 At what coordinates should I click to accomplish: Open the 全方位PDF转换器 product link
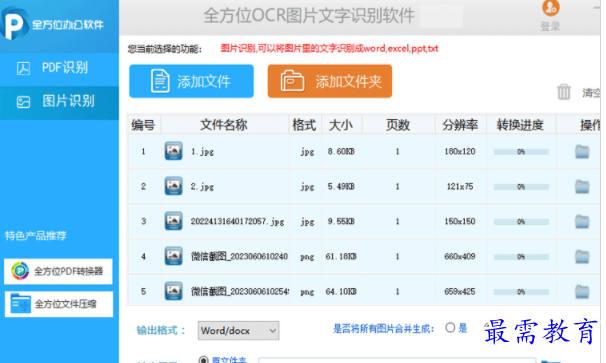pos(58,271)
